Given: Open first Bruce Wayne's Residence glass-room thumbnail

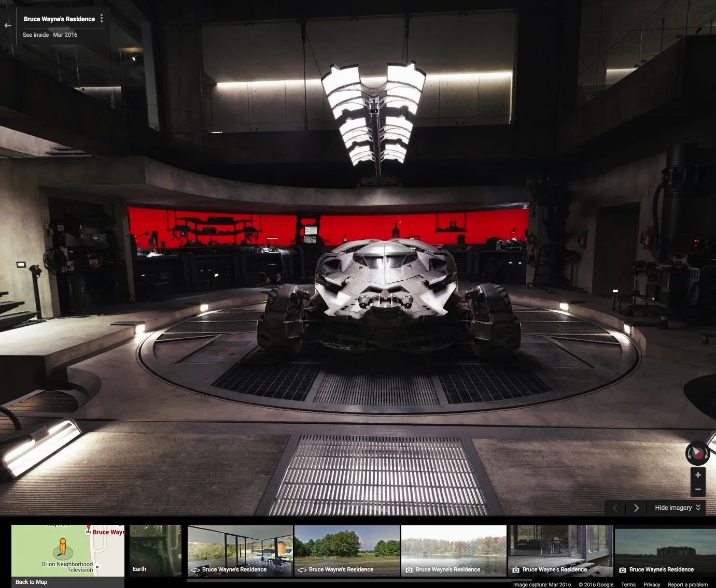Looking at the screenshot, I should (x=240, y=551).
